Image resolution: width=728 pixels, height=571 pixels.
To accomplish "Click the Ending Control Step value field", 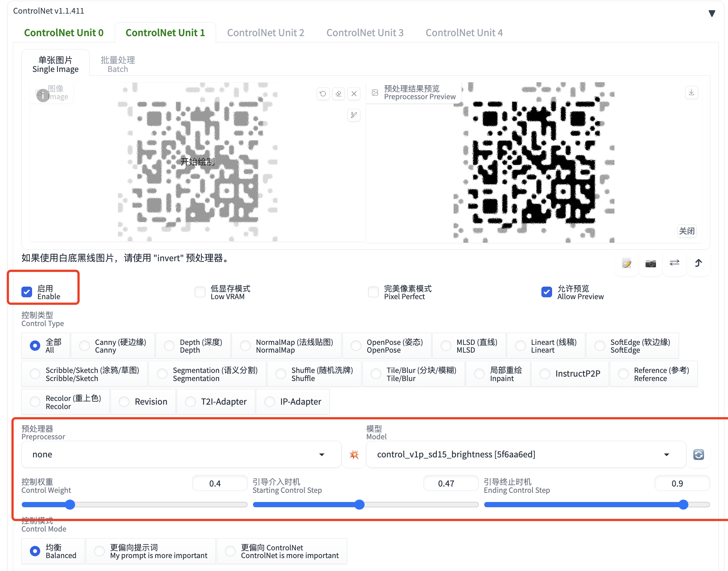I will (682, 483).
